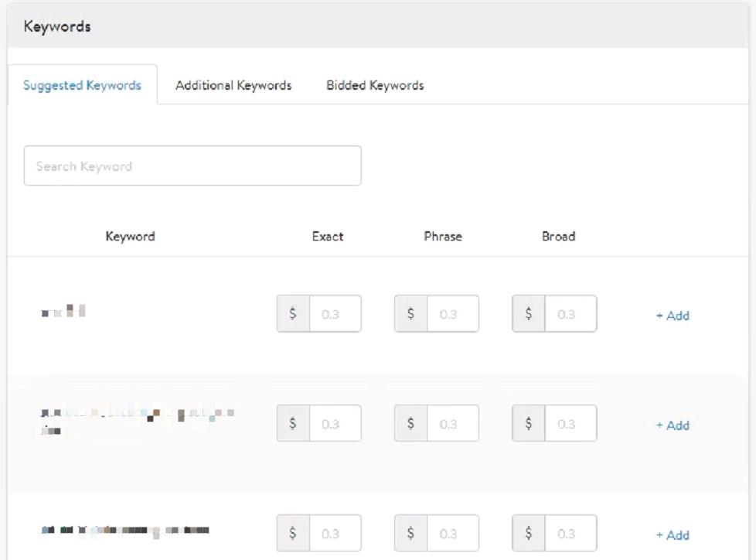
Task: Click the Broad column header
Action: (558, 237)
